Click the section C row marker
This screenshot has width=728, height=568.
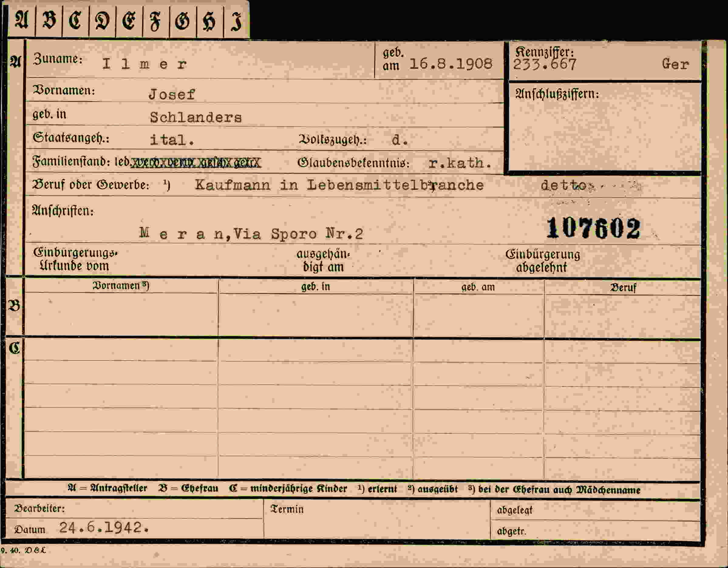pyautogui.click(x=14, y=348)
